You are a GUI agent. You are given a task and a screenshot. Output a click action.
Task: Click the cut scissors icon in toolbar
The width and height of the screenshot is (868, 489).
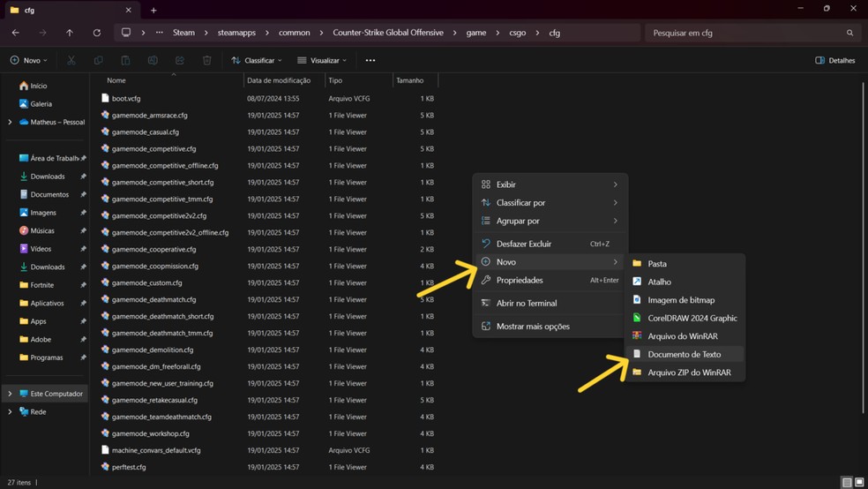[71, 61]
